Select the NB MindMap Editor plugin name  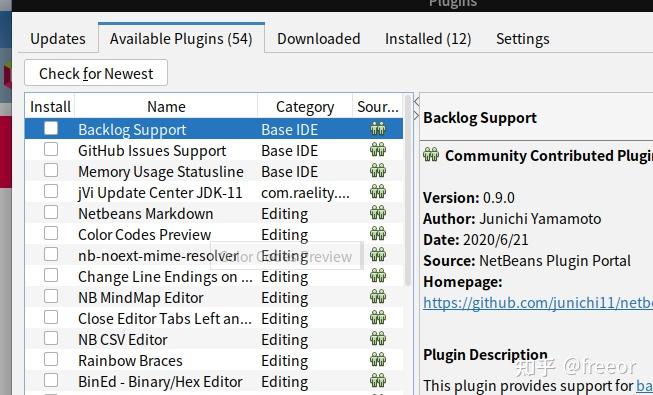coord(140,298)
